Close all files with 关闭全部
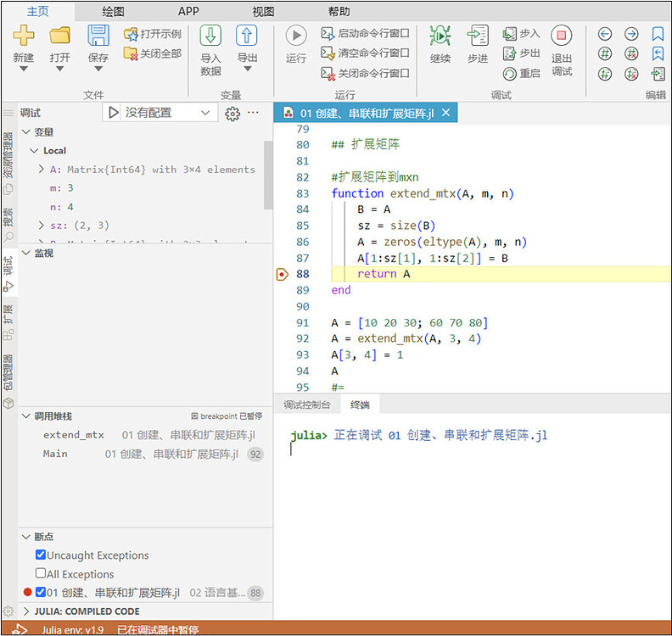 pyautogui.click(x=153, y=53)
